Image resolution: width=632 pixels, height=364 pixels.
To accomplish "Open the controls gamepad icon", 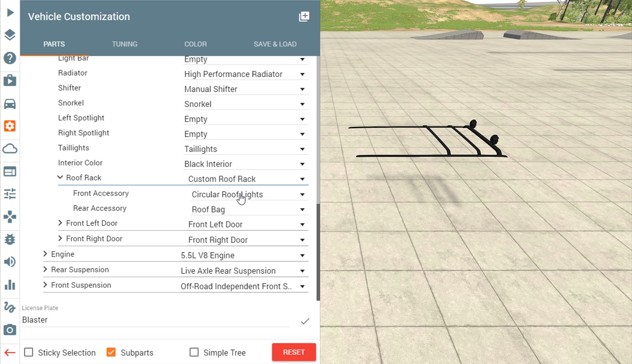I will coord(10,217).
